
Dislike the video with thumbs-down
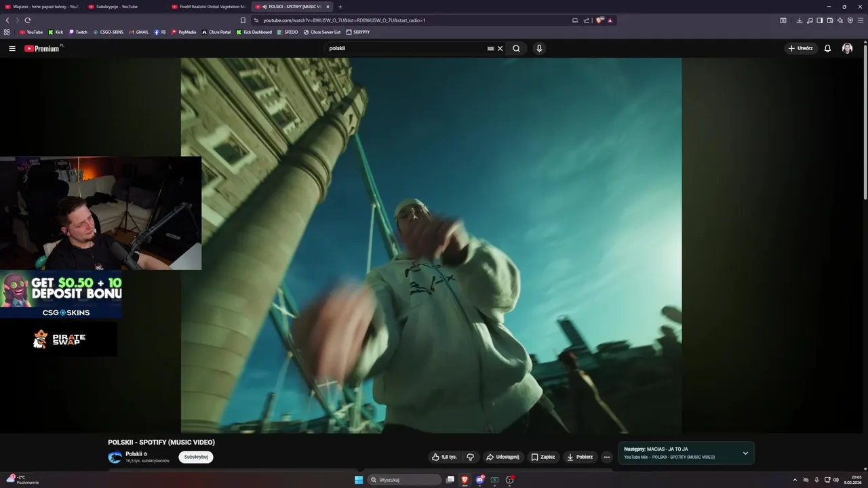click(x=470, y=457)
